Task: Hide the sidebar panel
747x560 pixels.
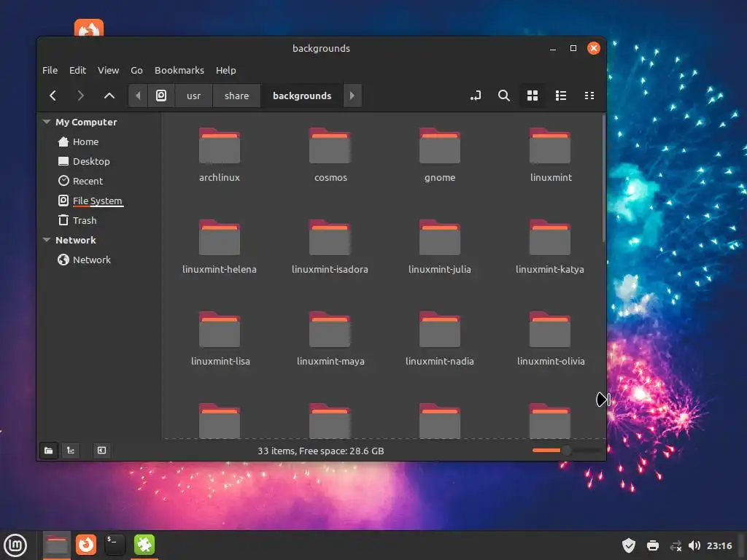Action: pos(101,451)
